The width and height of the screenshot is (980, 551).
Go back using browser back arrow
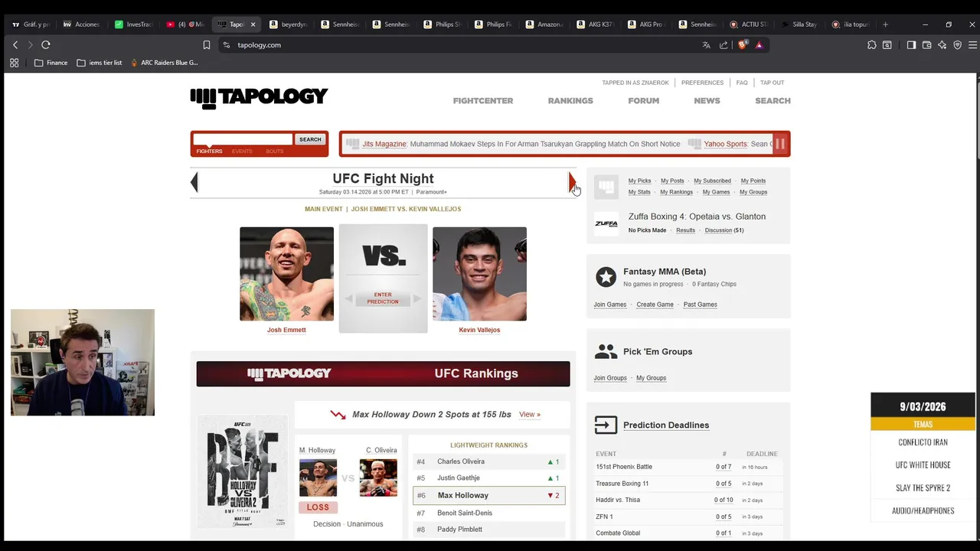[x=15, y=45]
